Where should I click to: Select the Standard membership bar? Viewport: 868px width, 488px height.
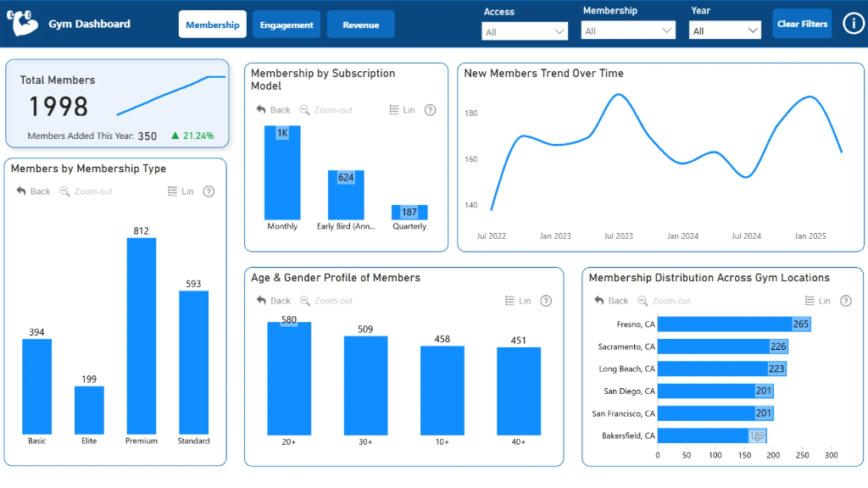click(194, 363)
